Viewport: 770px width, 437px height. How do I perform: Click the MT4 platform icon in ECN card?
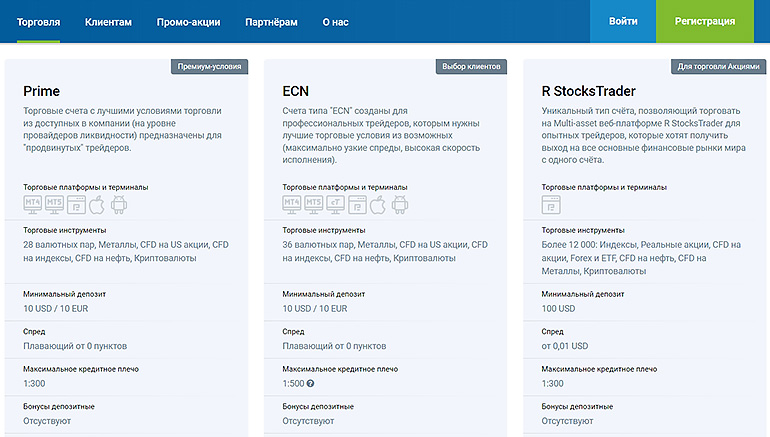tap(292, 204)
